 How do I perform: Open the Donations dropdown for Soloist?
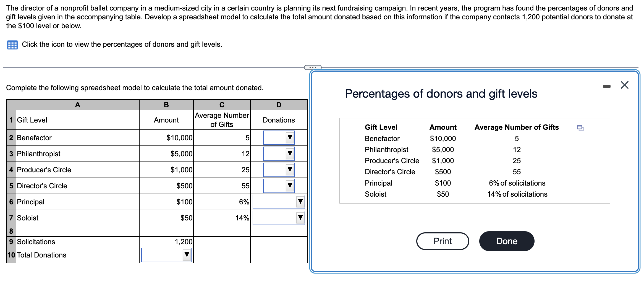pos(300,218)
